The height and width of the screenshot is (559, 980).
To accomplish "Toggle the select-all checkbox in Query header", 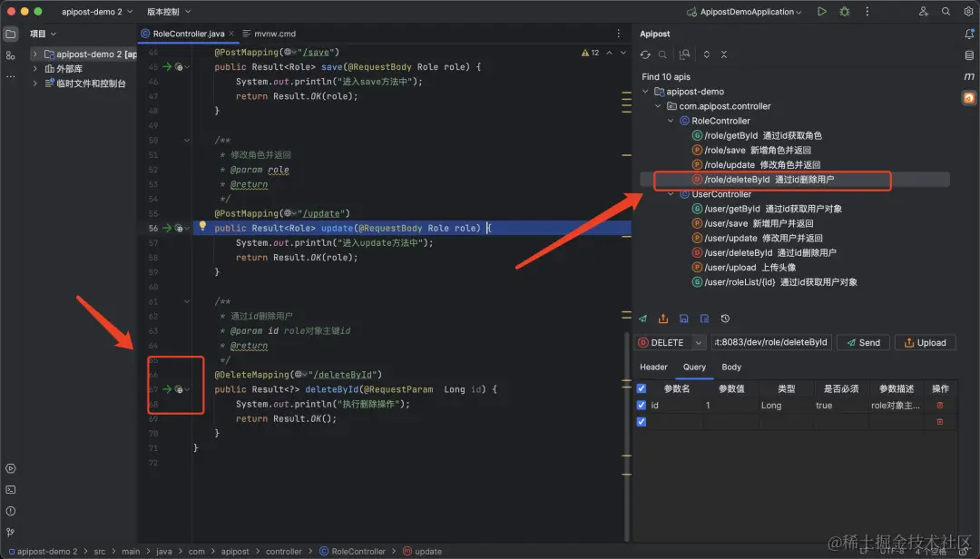I will pos(642,389).
